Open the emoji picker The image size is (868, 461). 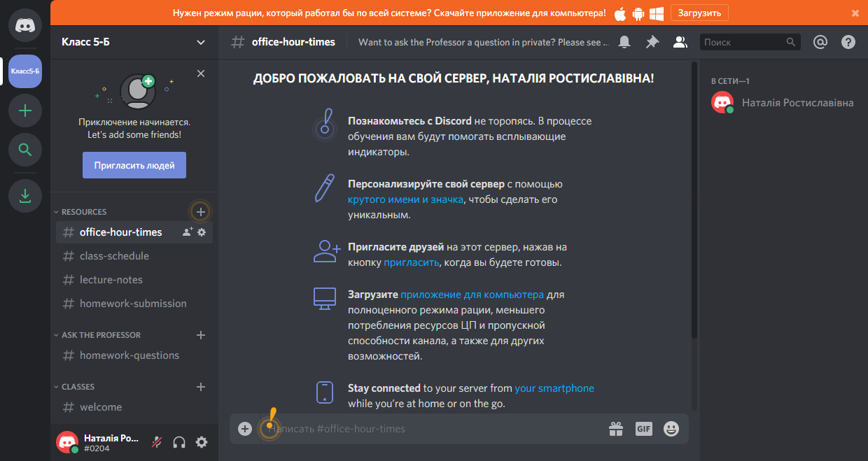coord(671,429)
